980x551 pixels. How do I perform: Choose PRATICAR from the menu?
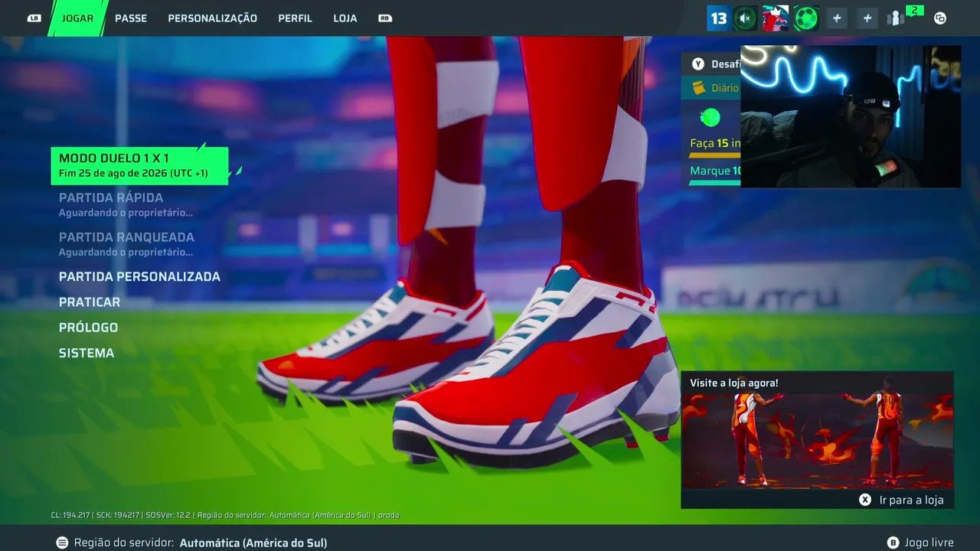coord(90,302)
